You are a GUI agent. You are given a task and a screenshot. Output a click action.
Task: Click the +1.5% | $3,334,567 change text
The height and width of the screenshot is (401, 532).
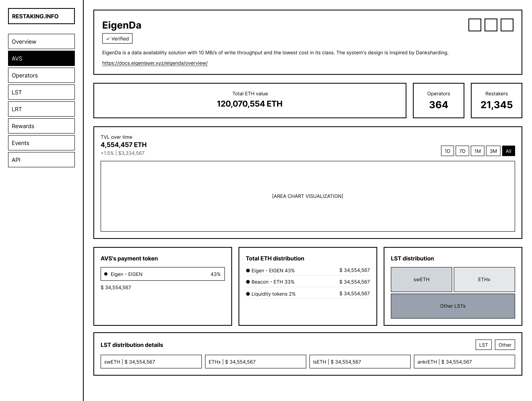[123, 153]
